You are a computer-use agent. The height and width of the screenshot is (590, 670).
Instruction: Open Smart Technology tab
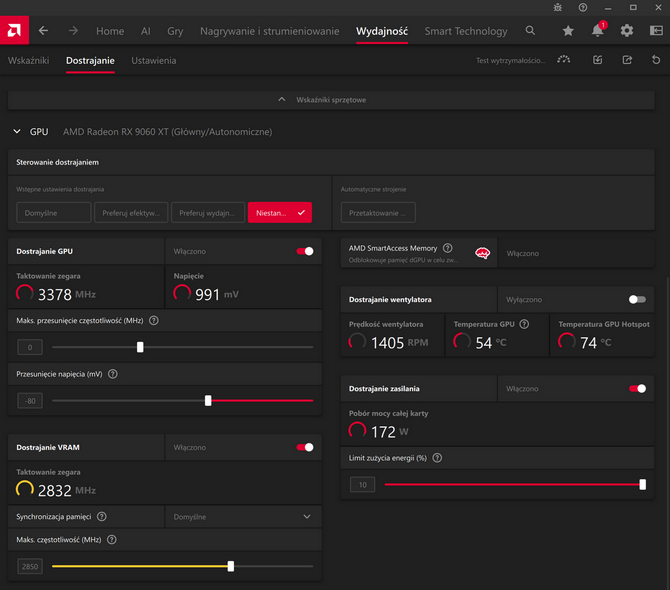click(x=466, y=31)
